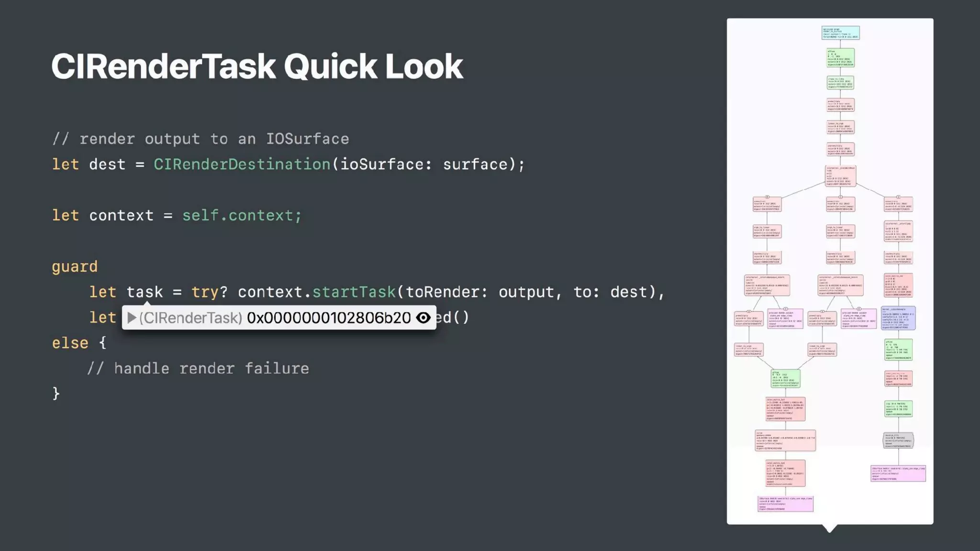
Task: Click the startTask method call
Action: 354,292
